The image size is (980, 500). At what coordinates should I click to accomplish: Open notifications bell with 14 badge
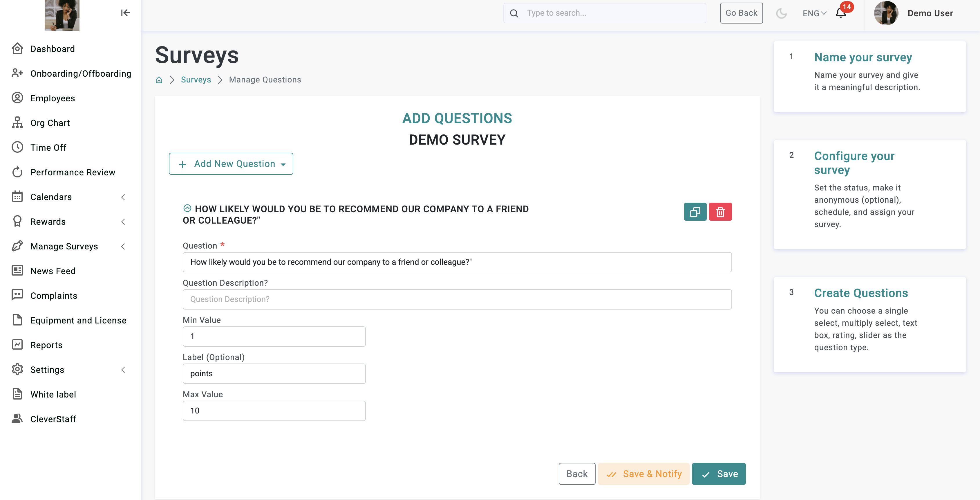(x=841, y=13)
